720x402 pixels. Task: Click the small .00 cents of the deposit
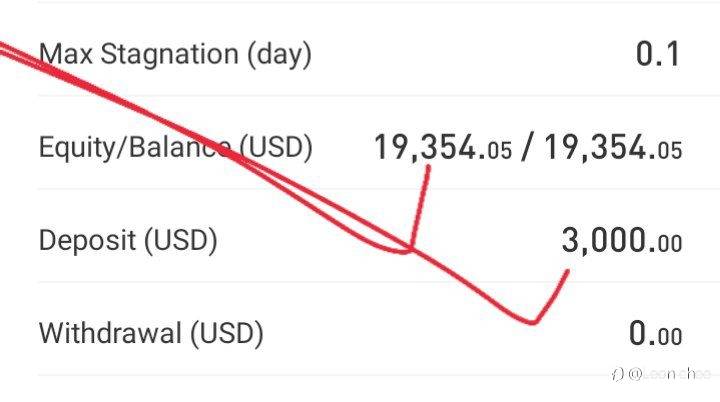[x=667, y=244]
